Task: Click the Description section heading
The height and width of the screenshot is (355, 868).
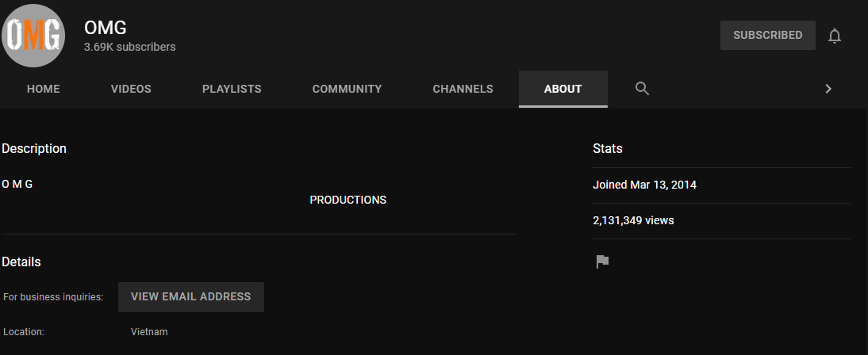Action: [34, 148]
